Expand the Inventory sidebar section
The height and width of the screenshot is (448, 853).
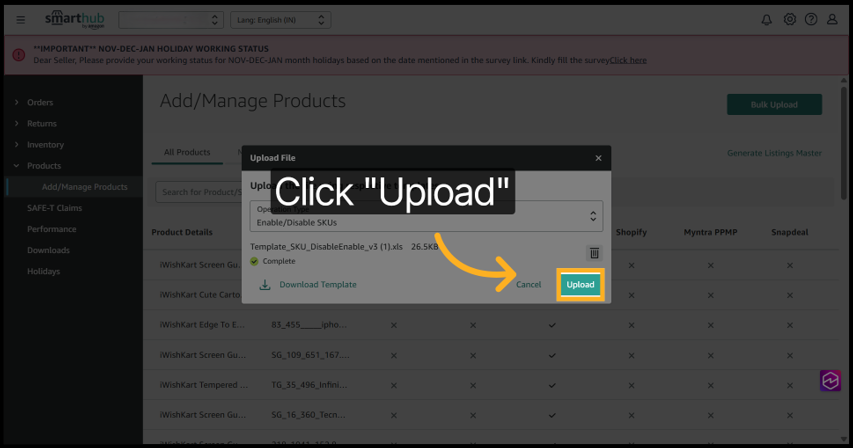pos(45,145)
